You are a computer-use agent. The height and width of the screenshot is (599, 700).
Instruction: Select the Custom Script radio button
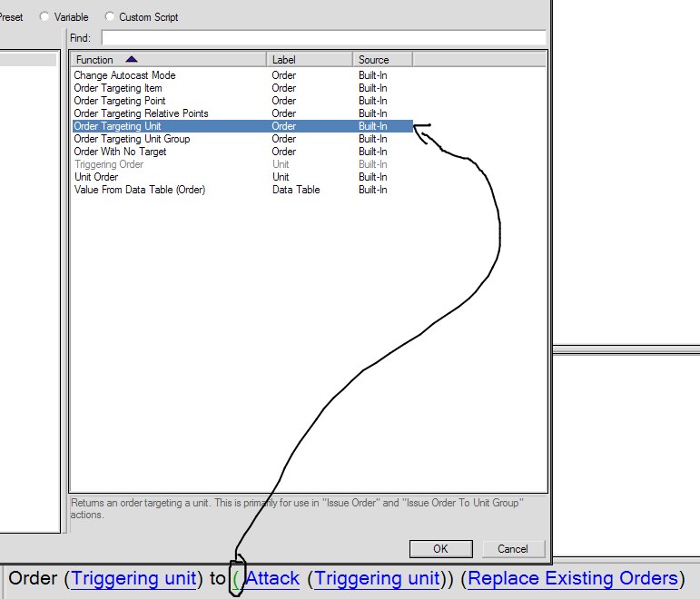point(109,17)
